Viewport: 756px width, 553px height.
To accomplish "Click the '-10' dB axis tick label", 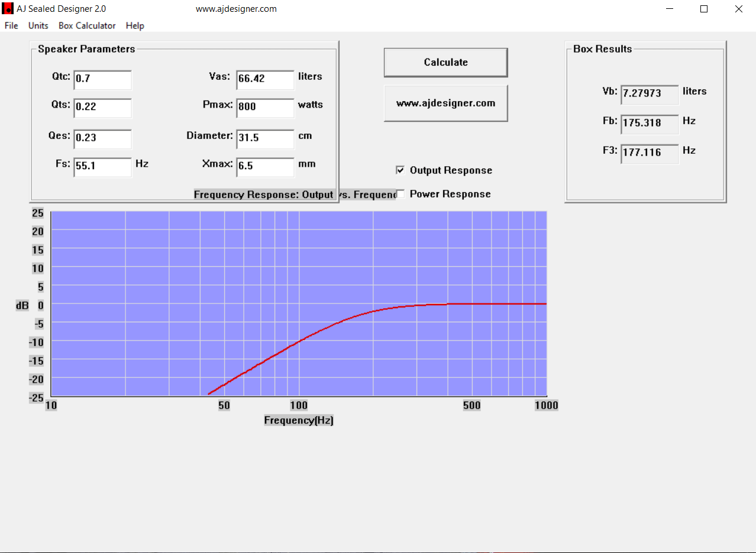I will [x=37, y=342].
